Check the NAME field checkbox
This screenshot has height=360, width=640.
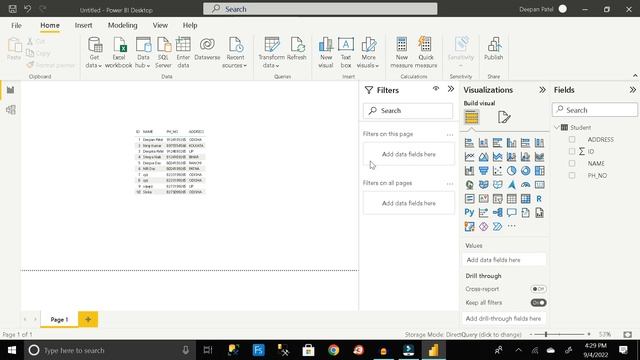pos(572,163)
